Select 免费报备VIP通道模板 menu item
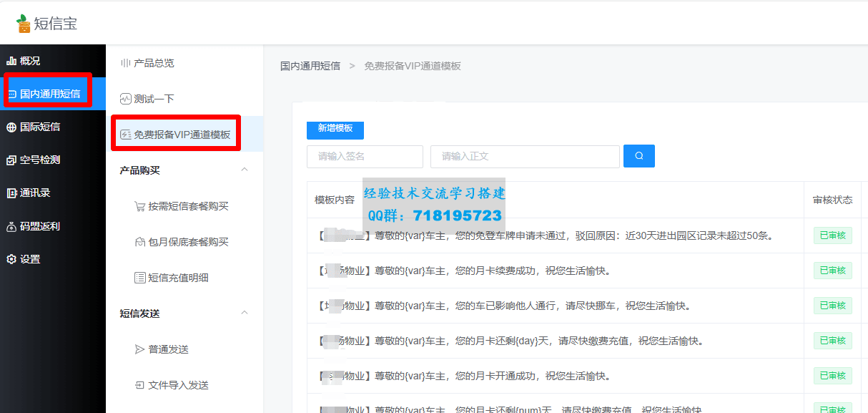The width and height of the screenshot is (868, 413). click(x=182, y=135)
